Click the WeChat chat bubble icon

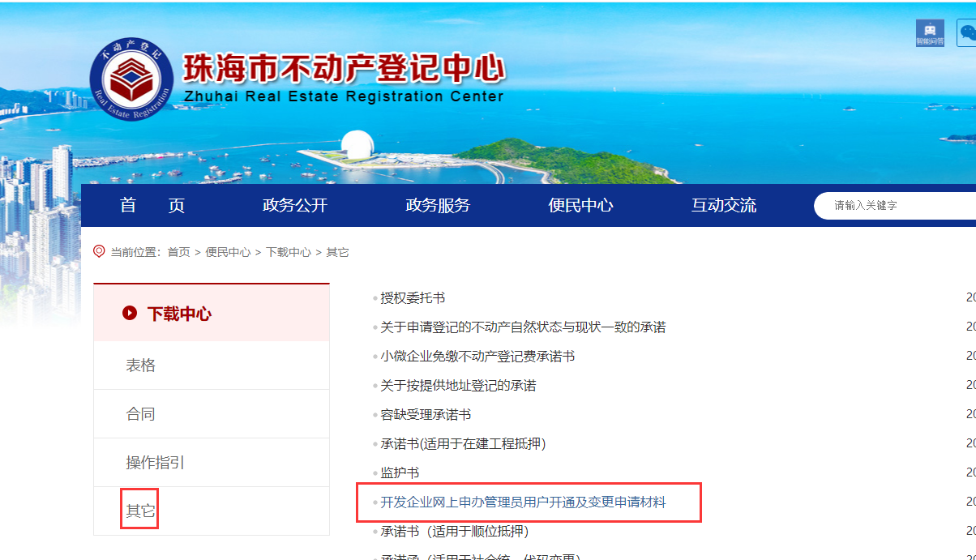[x=967, y=33]
